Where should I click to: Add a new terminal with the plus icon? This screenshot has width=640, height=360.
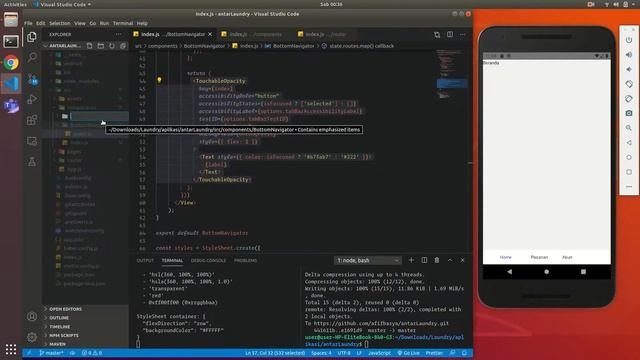coord(411,260)
